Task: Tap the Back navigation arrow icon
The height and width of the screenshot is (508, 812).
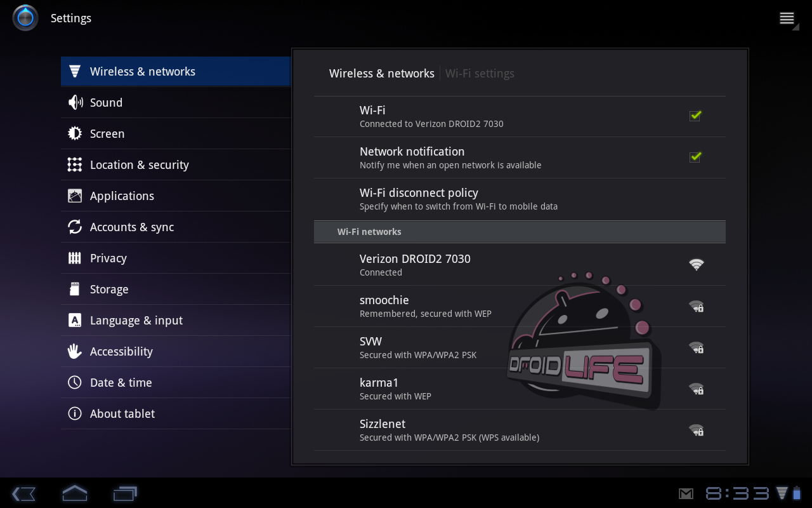Action: pos(23,493)
